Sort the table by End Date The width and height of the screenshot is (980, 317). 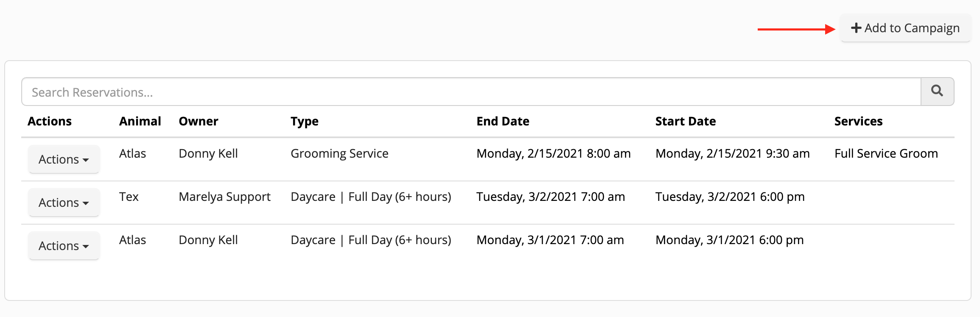503,121
